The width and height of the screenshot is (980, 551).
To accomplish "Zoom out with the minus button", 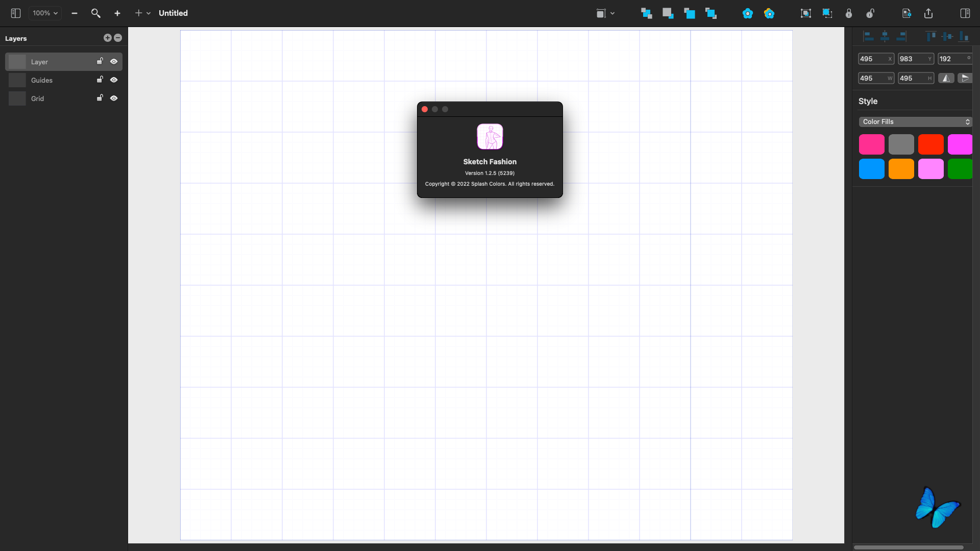I will coord(75,13).
